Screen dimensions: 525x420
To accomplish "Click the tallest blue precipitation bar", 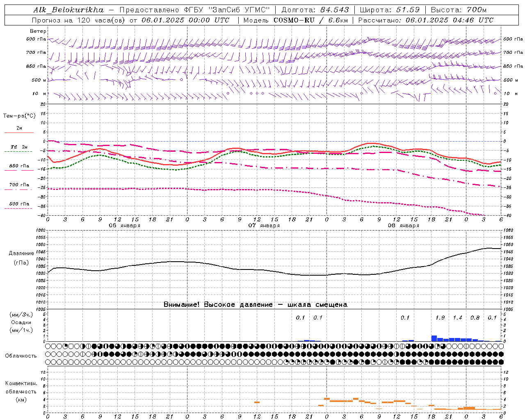I will 434,338.
